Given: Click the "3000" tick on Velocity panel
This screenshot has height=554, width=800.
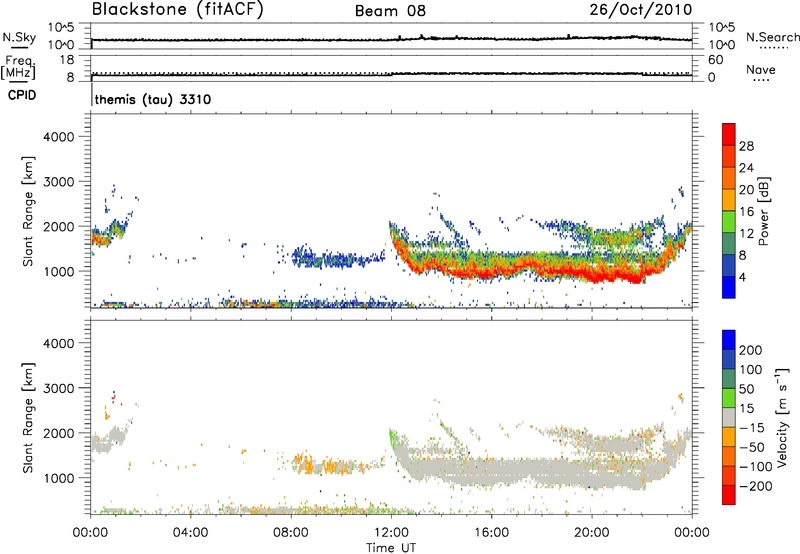Looking at the screenshot, I should point(59,388).
